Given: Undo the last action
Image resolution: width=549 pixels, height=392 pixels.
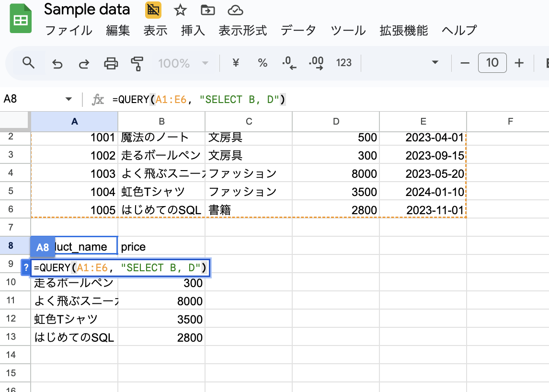Looking at the screenshot, I should (57, 63).
